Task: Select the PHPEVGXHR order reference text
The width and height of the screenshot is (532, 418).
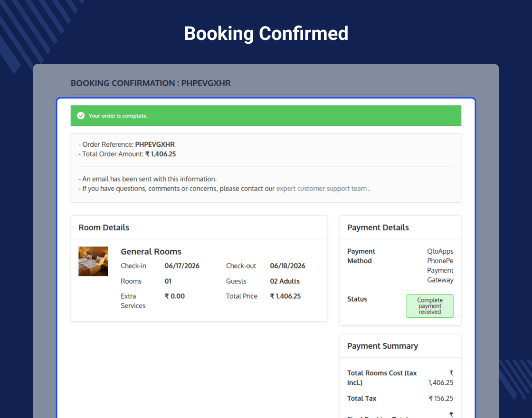Action: (x=155, y=144)
